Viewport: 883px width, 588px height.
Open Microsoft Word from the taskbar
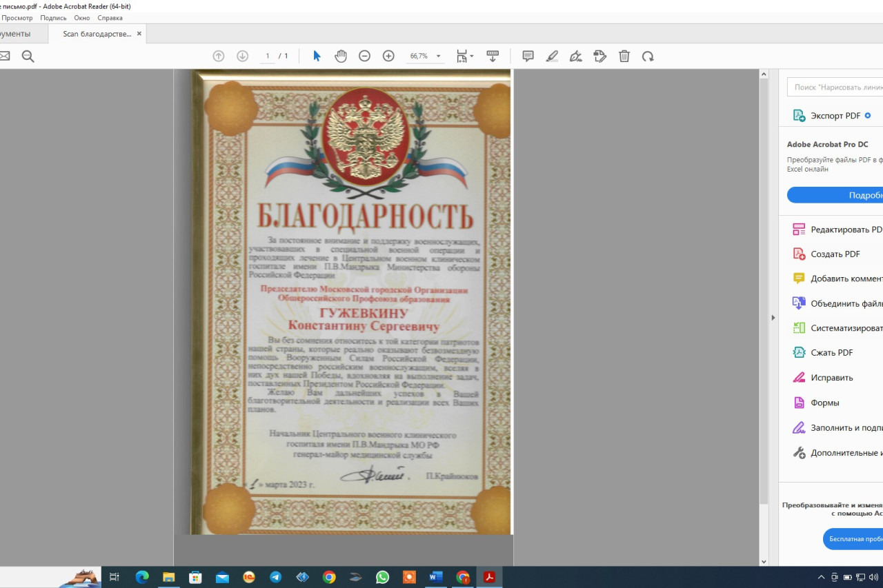pos(436,577)
